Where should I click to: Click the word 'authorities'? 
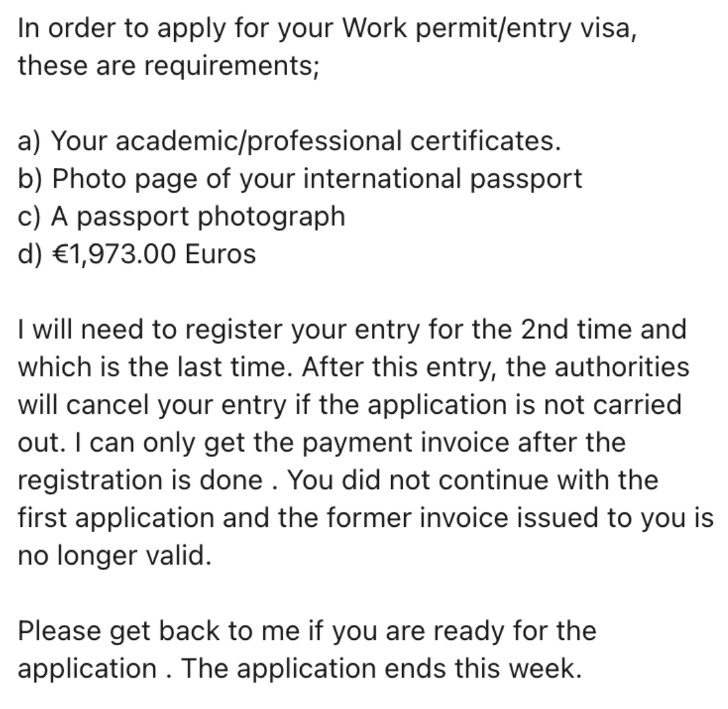coord(622,367)
